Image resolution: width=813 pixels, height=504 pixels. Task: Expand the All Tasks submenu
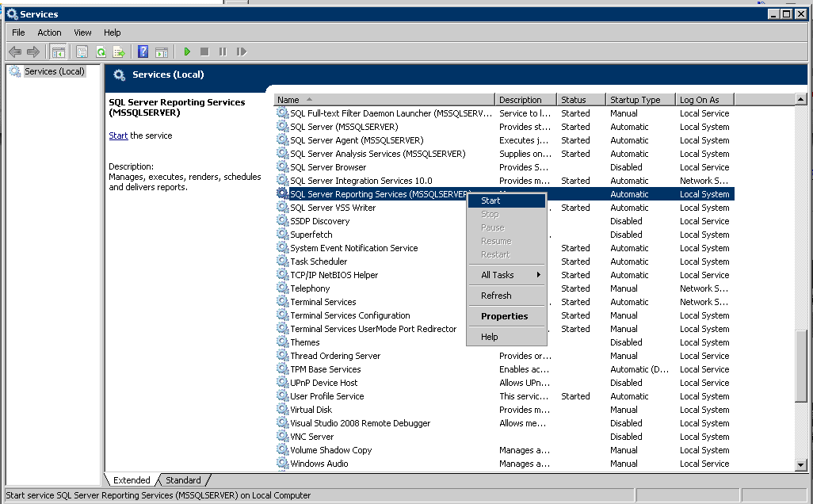coord(506,275)
